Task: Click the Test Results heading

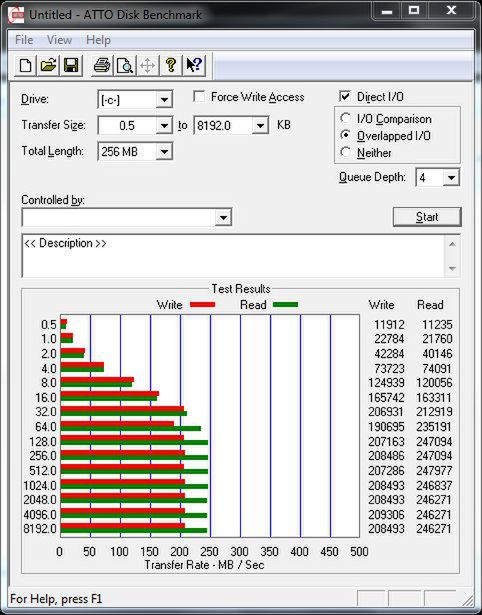Action: point(241,289)
